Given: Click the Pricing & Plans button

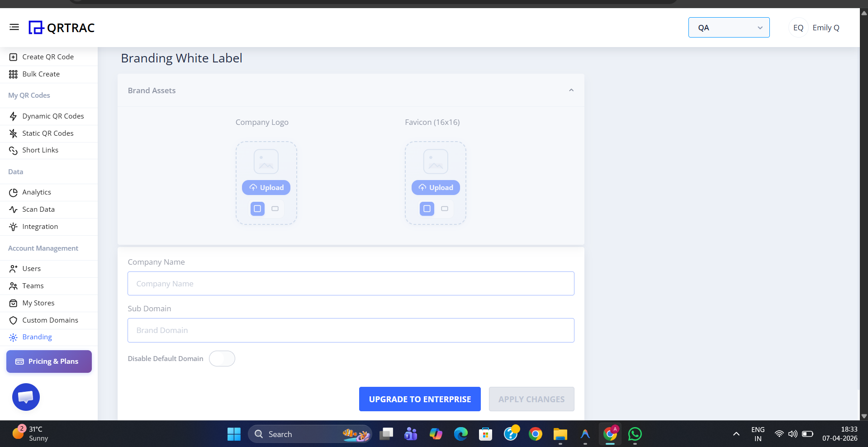Looking at the screenshot, I should coord(48,361).
